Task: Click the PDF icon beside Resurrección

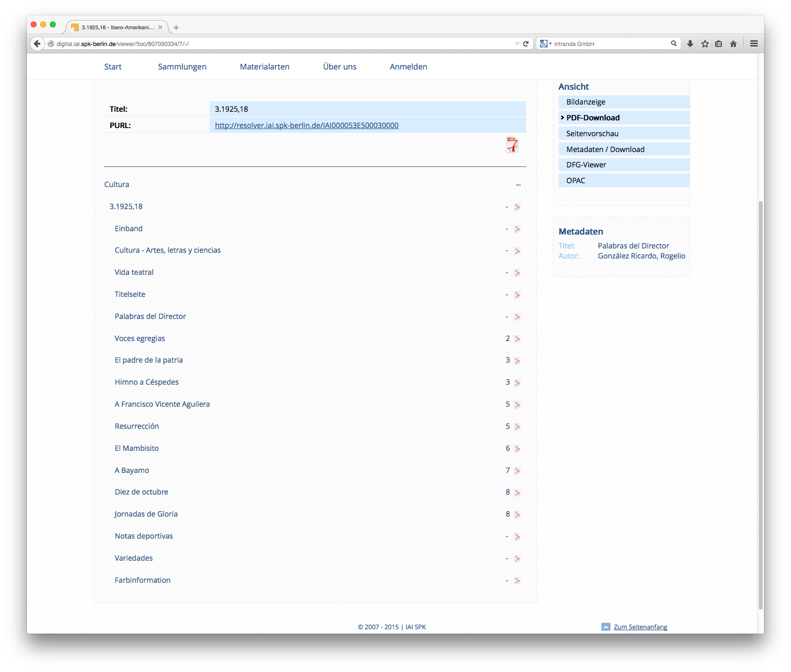Action: point(517,427)
